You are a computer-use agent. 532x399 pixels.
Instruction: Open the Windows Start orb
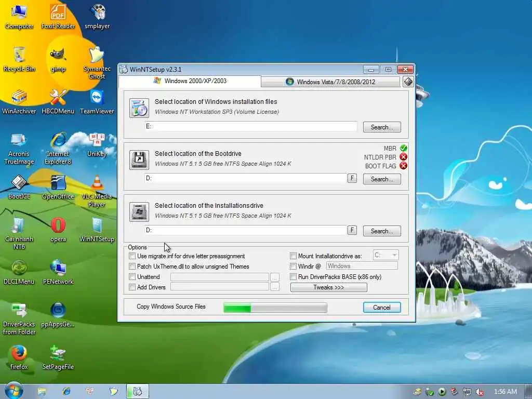pyautogui.click(x=14, y=390)
